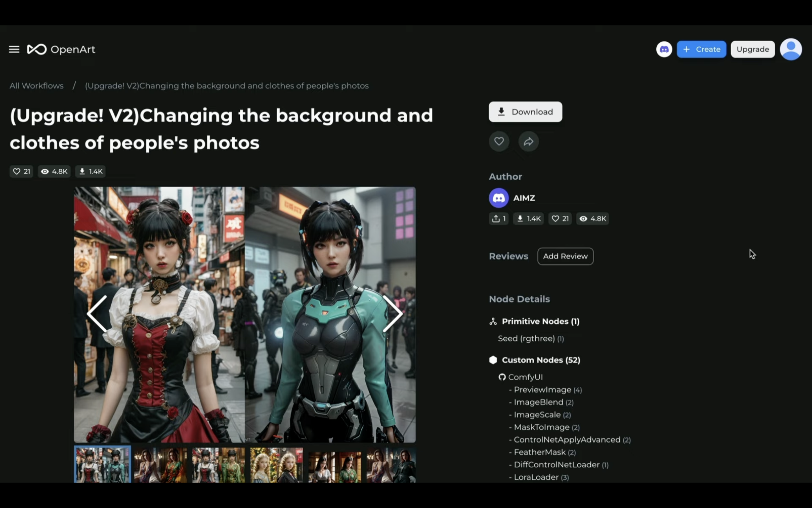
Task: Expand Primitive Nodes (1) section
Action: tap(540, 321)
